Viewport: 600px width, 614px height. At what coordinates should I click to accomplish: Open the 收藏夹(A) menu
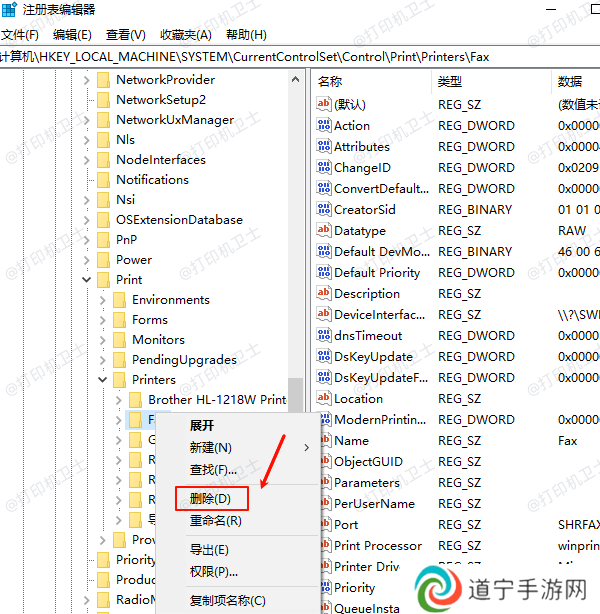(186, 35)
